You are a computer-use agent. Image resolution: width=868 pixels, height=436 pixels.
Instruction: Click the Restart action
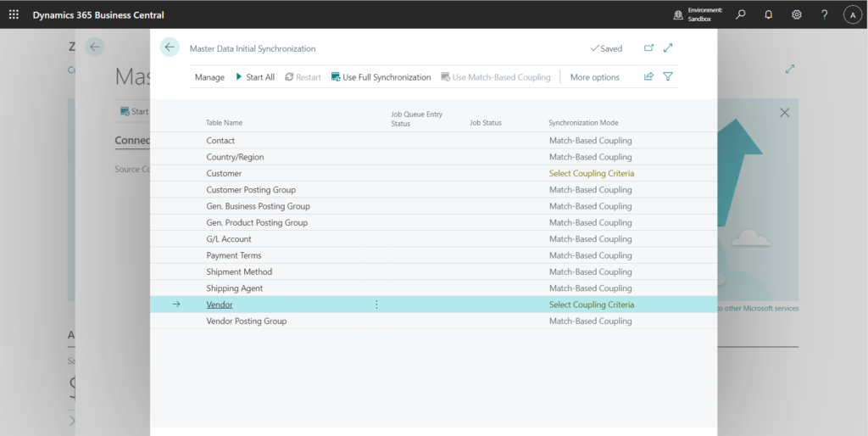click(x=303, y=77)
